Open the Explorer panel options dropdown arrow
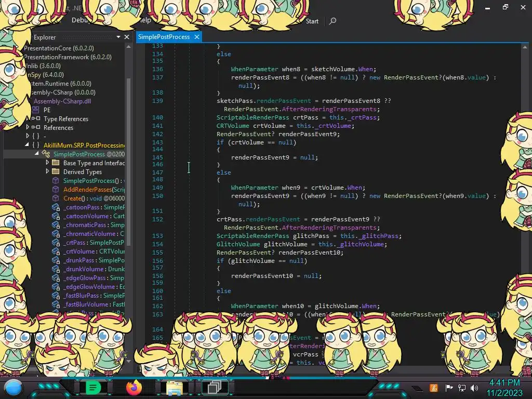The image size is (532, 399). 118,37
